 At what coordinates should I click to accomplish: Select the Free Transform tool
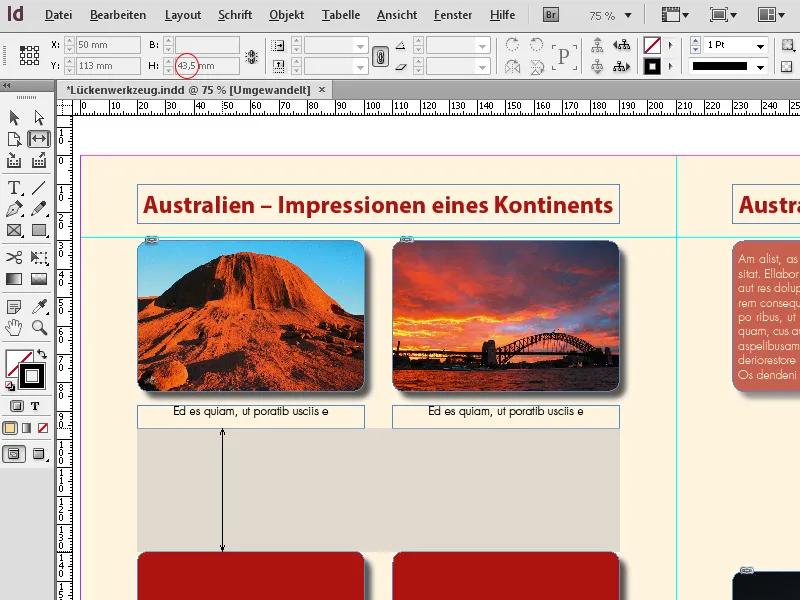[39, 257]
